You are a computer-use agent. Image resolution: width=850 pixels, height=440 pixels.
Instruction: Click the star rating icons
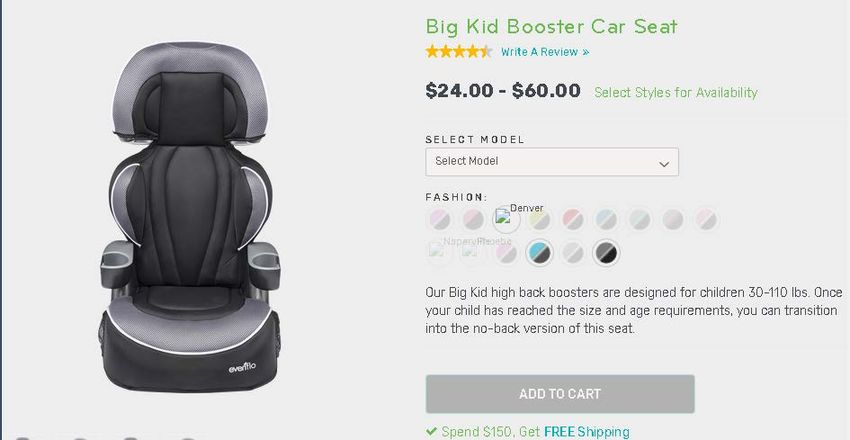(459, 51)
